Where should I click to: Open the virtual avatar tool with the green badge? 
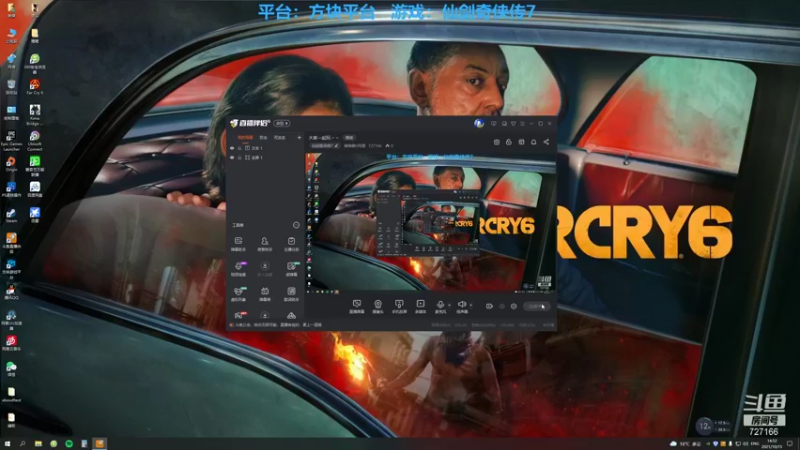pos(238,294)
